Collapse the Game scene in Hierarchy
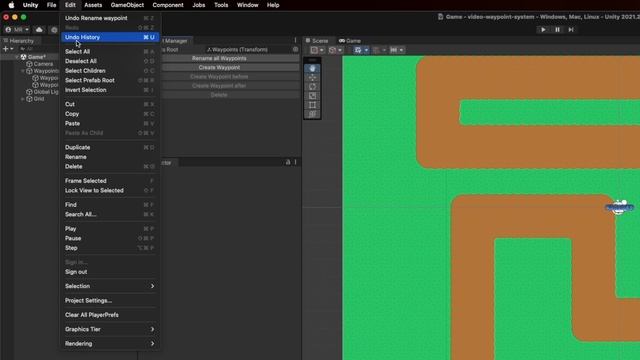Screen dimensions: 640x360 pos(17,57)
